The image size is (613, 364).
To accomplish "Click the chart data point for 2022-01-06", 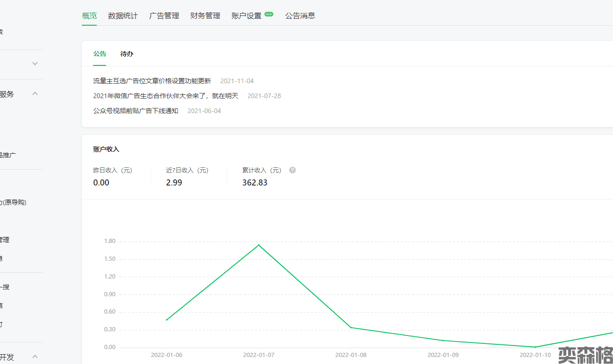I will (166, 320).
